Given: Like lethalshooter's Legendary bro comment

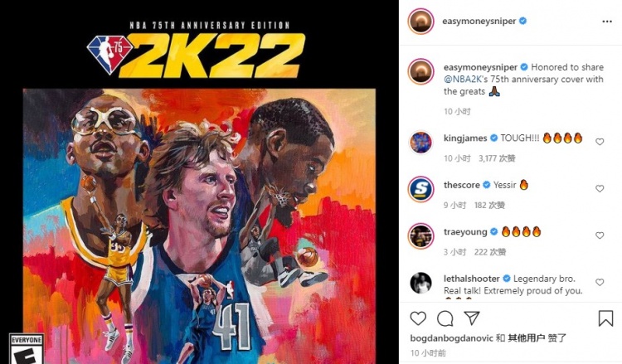Looking at the screenshot, I should (x=600, y=282).
